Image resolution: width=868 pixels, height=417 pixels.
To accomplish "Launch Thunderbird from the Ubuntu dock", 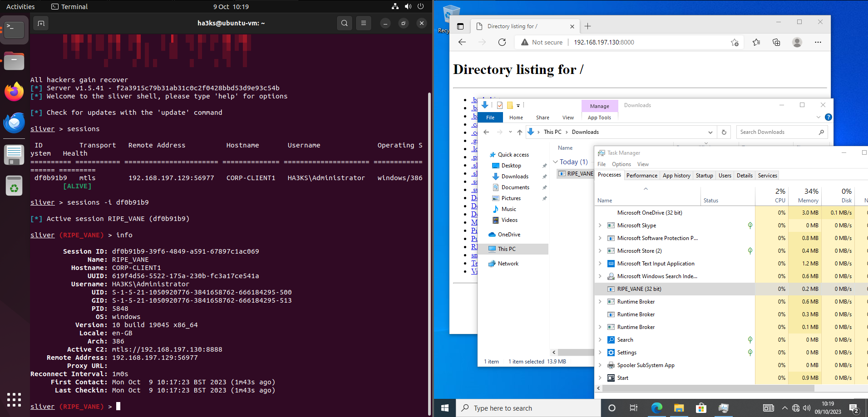I will (14, 123).
